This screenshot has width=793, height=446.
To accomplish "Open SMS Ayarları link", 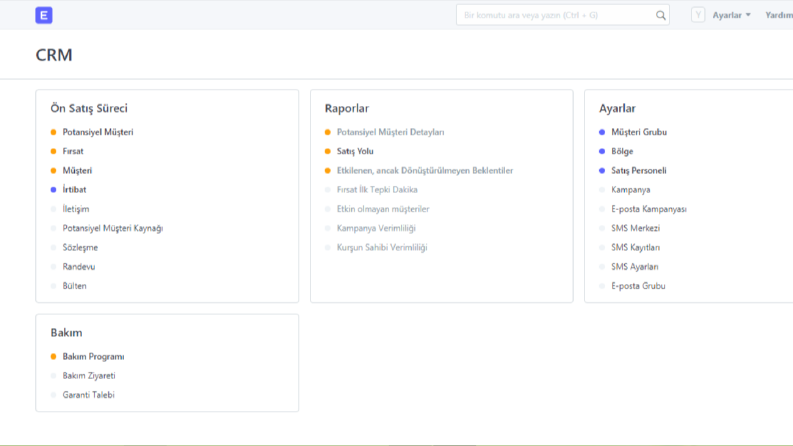I will point(635,266).
